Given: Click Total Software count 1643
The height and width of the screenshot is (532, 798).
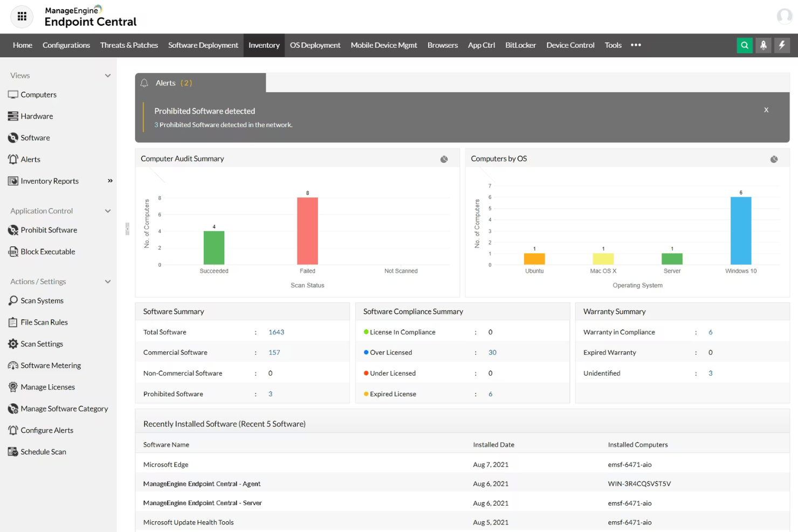Looking at the screenshot, I should 277,332.
